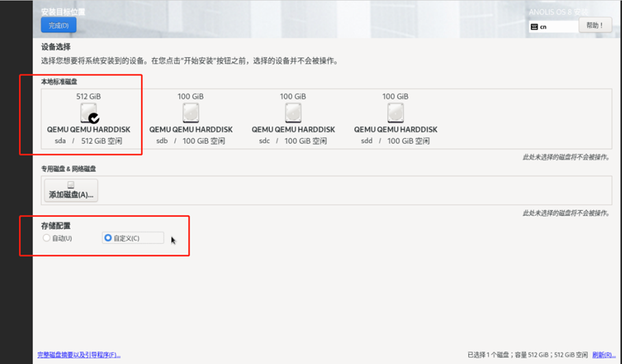
Task: Click the 添加磁盘(A)... add disk button label
Action: pyautogui.click(x=71, y=195)
